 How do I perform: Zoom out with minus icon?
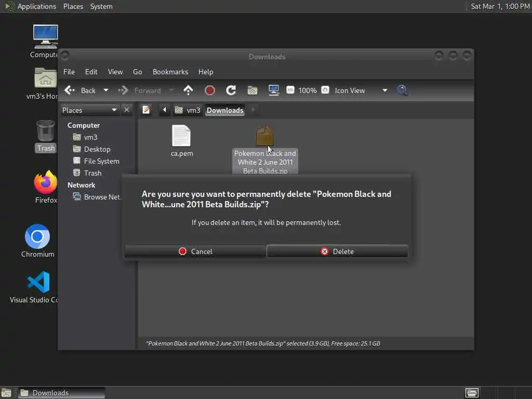(290, 90)
